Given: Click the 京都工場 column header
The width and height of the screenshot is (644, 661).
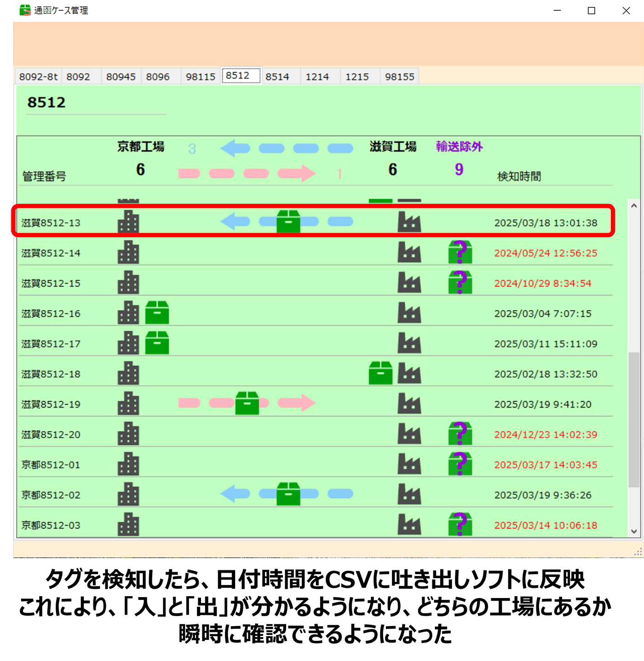Looking at the screenshot, I should pos(141,147).
